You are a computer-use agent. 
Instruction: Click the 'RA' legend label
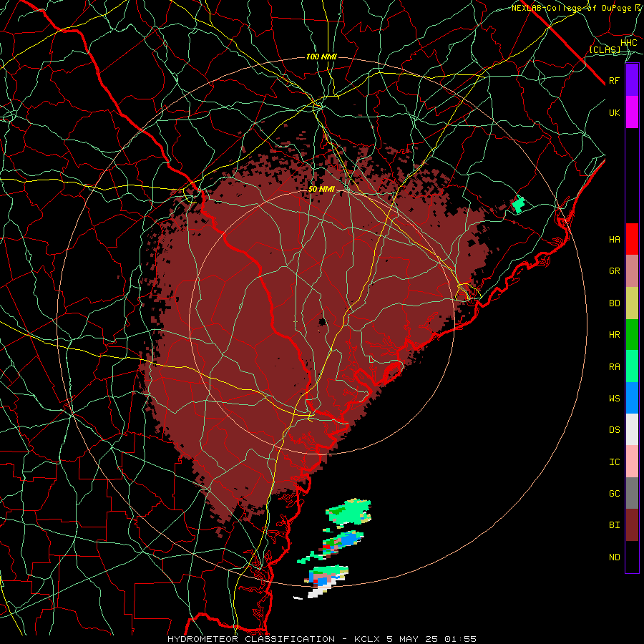614,367
